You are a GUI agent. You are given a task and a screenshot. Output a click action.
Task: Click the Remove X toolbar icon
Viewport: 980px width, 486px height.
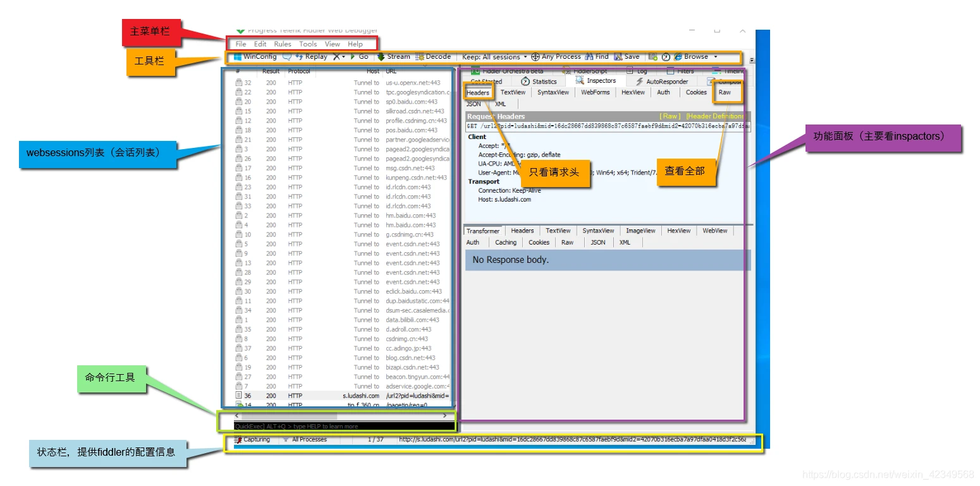pyautogui.click(x=337, y=57)
